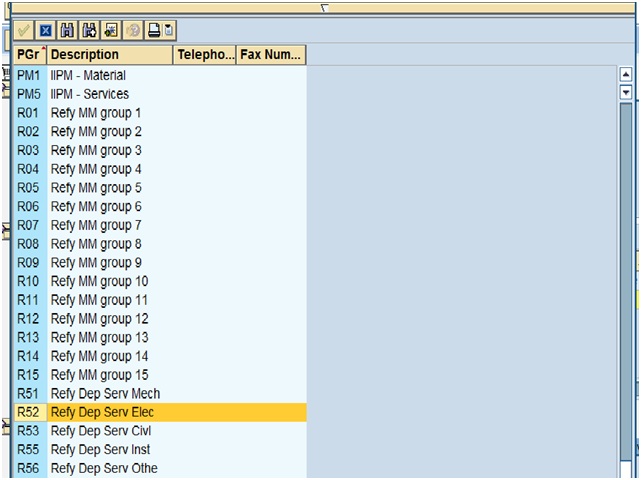
Task: Select purchasing group R01
Action: (x=28, y=113)
